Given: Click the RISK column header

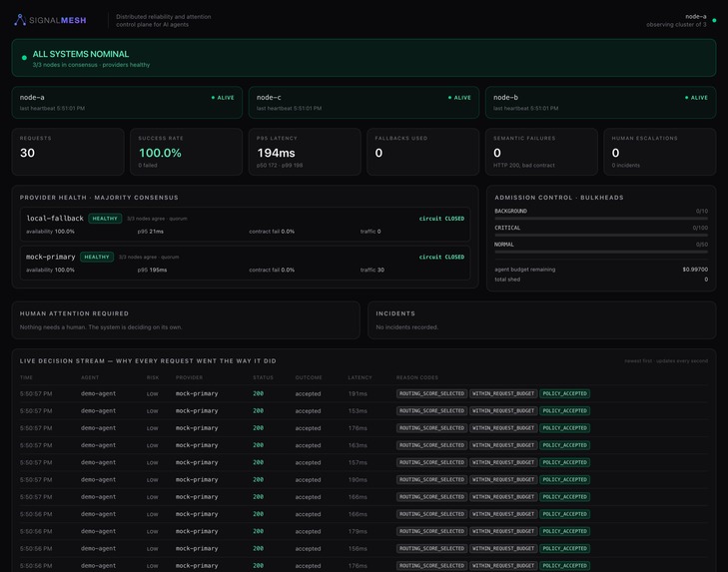Looking at the screenshot, I should point(153,377).
